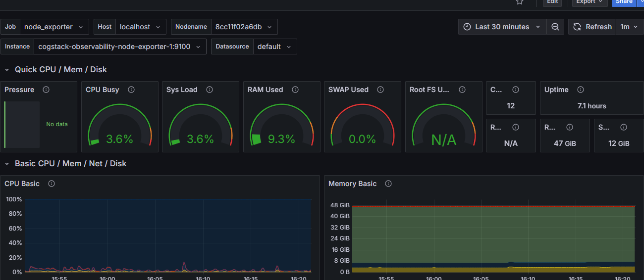The height and width of the screenshot is (280, 644).
Task: Show info for the CPU Busy panel
Action: coord(131,90)
